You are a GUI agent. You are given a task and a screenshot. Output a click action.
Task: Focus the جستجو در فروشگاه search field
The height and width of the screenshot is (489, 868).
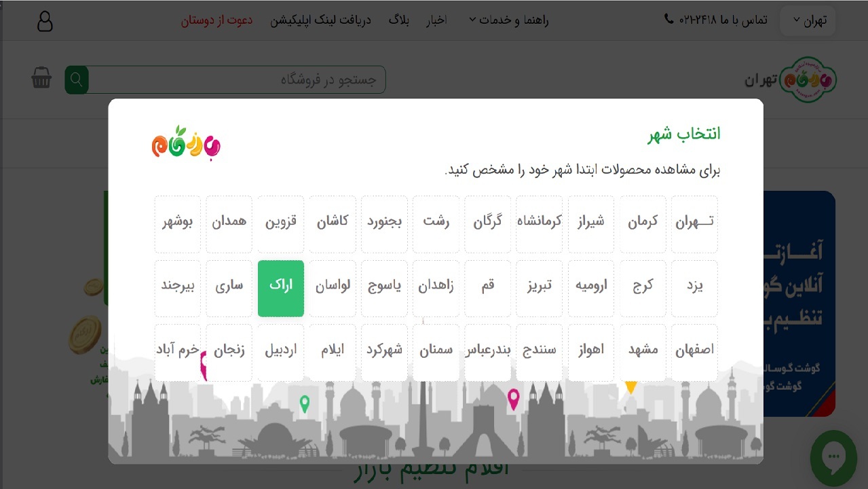point(237,80)
